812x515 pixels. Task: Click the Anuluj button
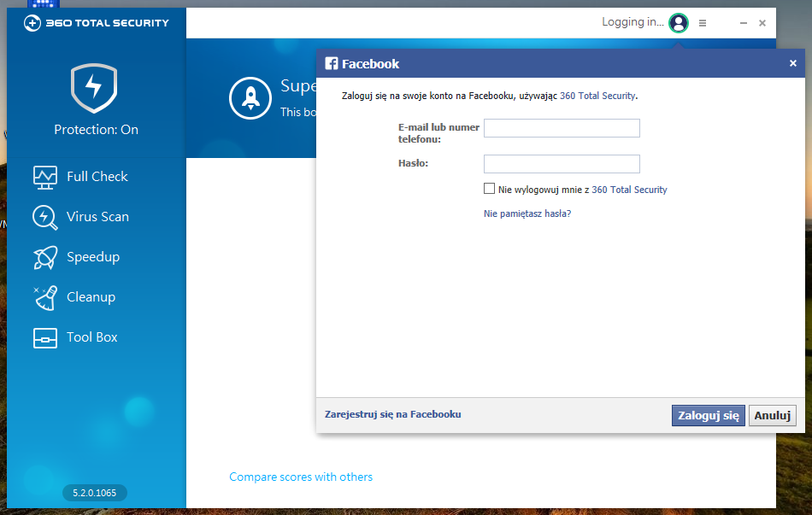(772, 416)
